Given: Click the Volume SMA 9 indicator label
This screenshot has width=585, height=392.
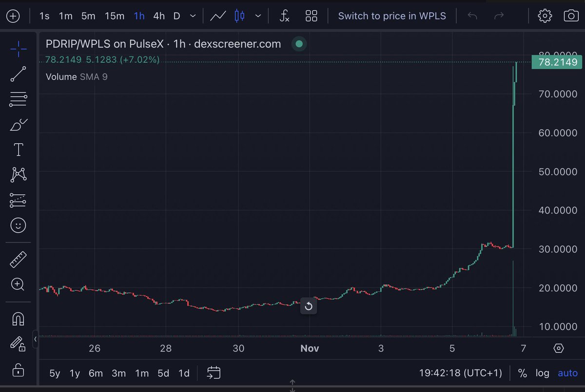Looking at the screenshot, I should [77, 77].
